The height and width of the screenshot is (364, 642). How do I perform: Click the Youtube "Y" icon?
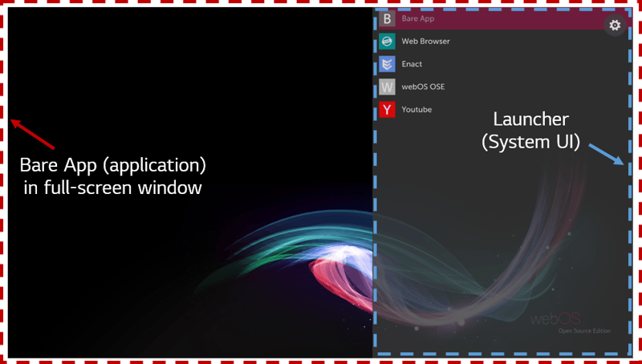[x=387, y=110]
